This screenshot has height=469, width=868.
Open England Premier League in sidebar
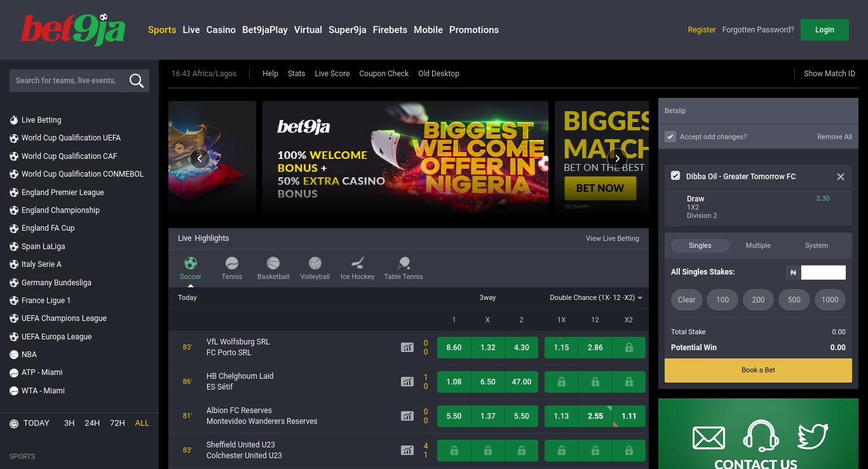62,193
